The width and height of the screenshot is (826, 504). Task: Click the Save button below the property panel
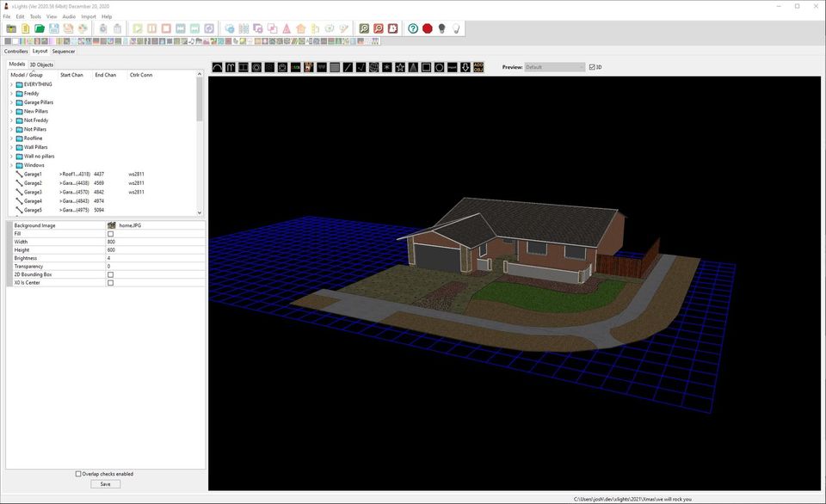click(x=105, y=483)
